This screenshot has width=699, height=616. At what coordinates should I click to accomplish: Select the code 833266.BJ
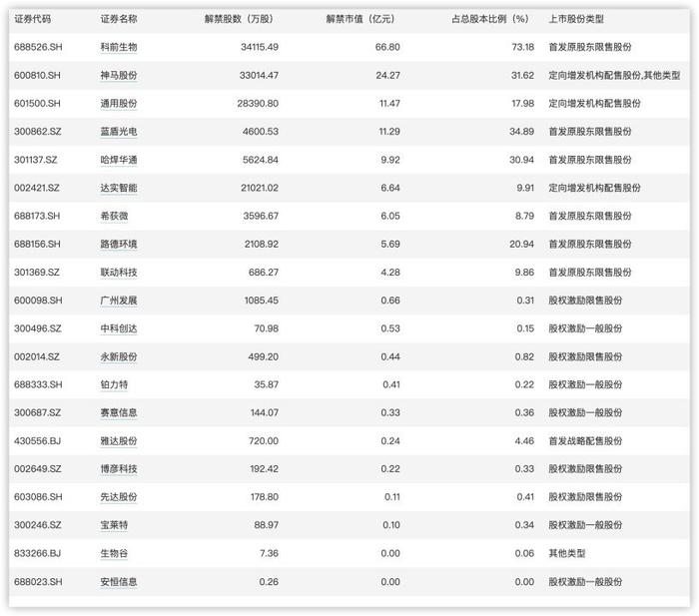point(38,553)
